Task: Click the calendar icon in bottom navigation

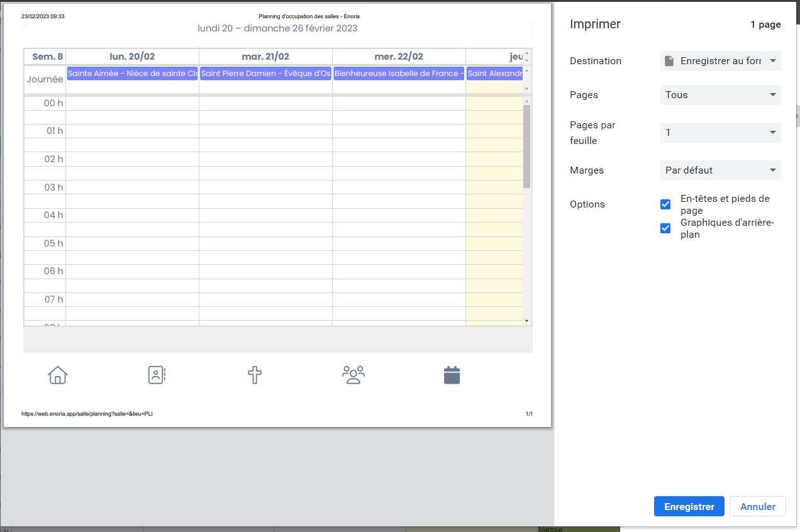Action: coord(452,375)
